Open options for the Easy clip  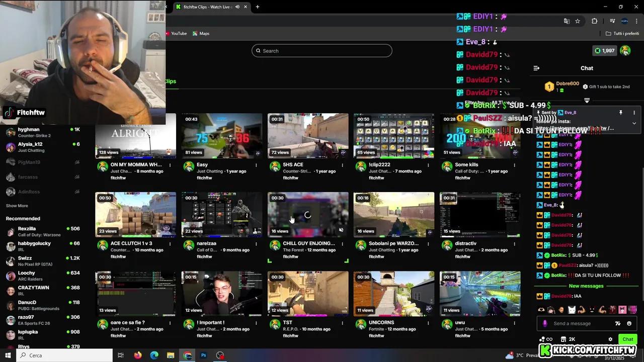click(x=256, y=165)
